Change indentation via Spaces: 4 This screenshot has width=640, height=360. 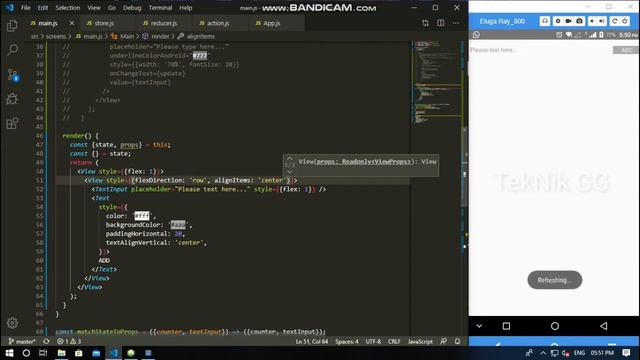(x=347, y=341)
